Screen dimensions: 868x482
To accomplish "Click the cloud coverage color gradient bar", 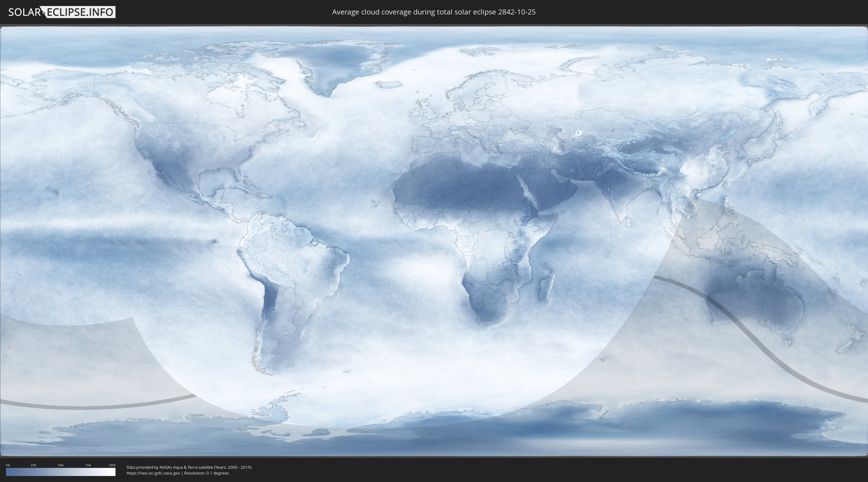I will click(61, 472).
